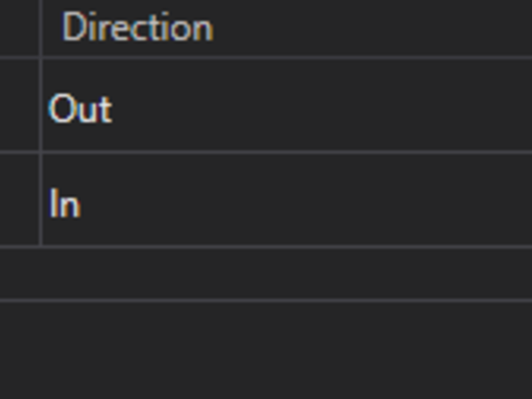Click the row border between Out and In
Screen dimensions: 532x399
pyautogui.click(x=266, y=153)
